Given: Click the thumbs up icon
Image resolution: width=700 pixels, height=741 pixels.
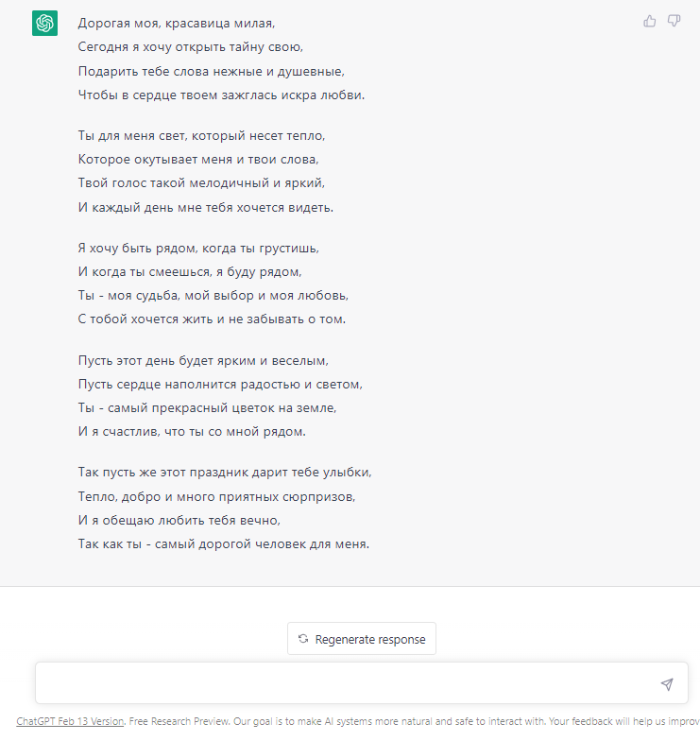Looking at the screenshot, I should [650, 21].
